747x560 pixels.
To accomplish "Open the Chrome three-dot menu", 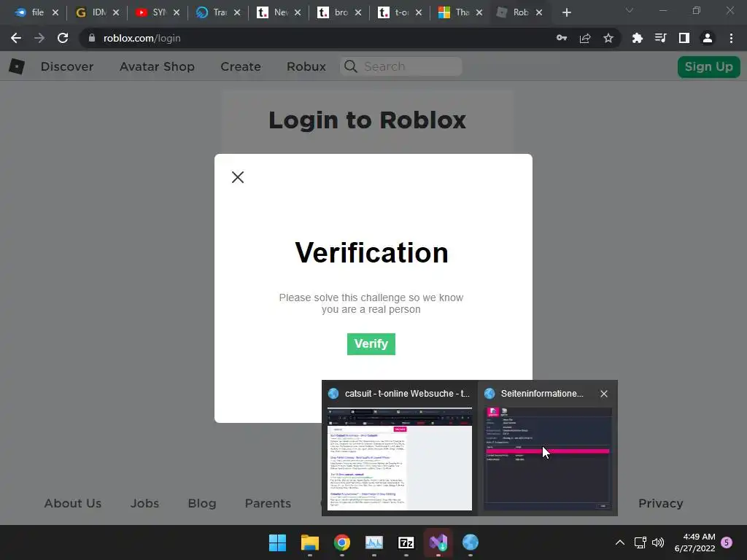I will coord(731,38).
